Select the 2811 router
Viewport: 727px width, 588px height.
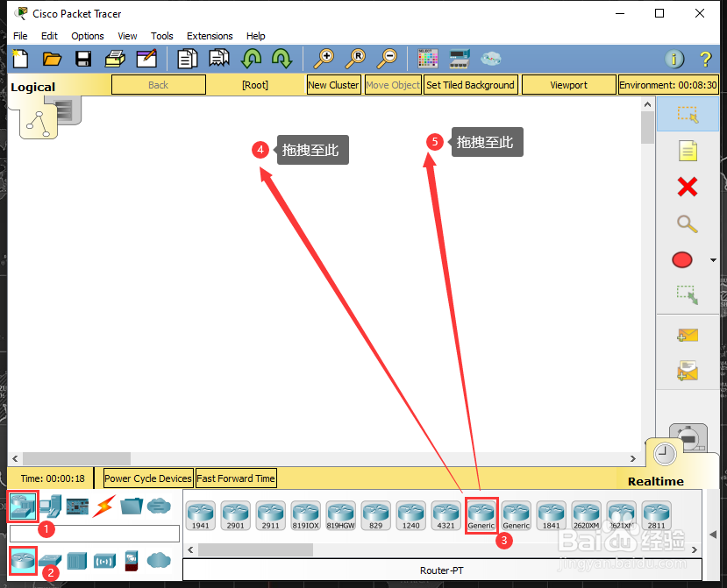tap(656, 515)
